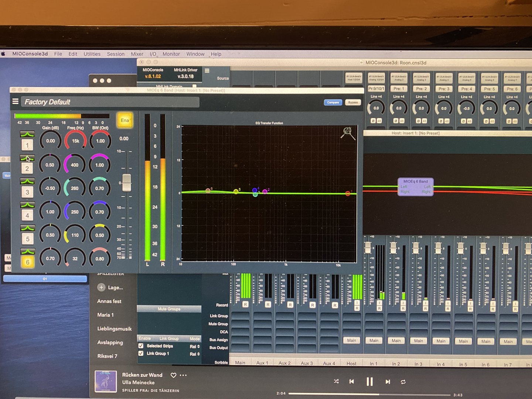Click band 4 filter shape icon
Viewport: 532px width, 399px height.
[27, 205]
